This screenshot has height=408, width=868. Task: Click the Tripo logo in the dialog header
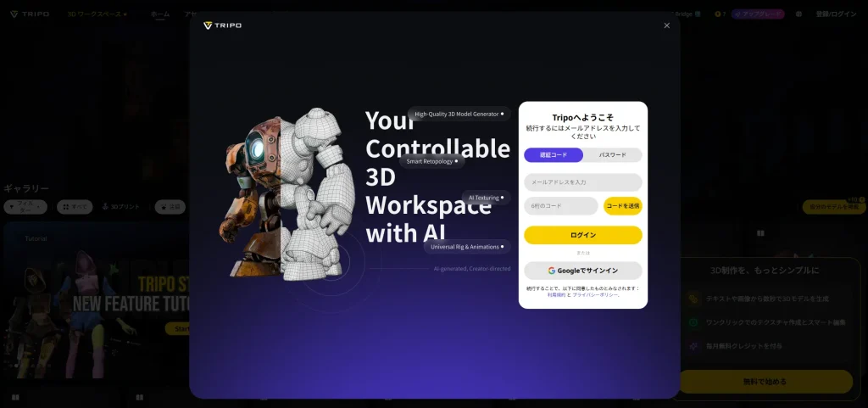click(223, 25)
